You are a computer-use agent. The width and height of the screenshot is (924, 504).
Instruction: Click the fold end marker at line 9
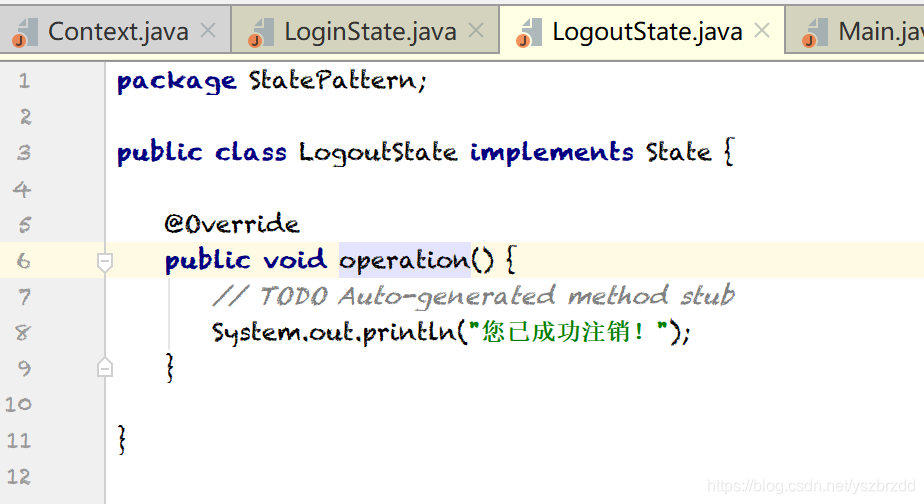coord(105,367)
